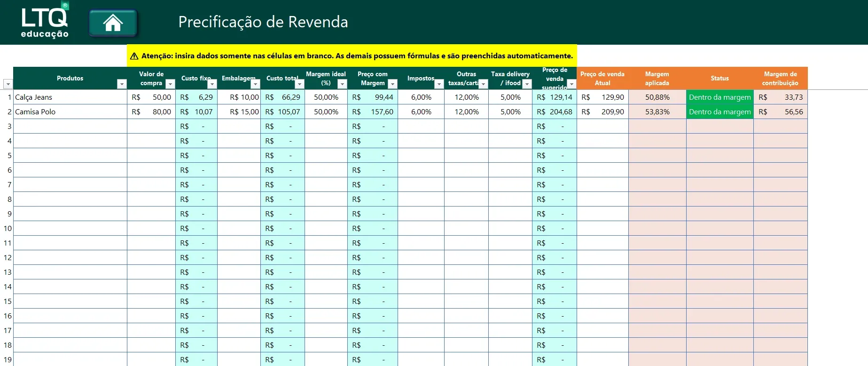
Task: Open the Impostos filter dropdown
Action: pyautogui.click(x=439, y=84)
